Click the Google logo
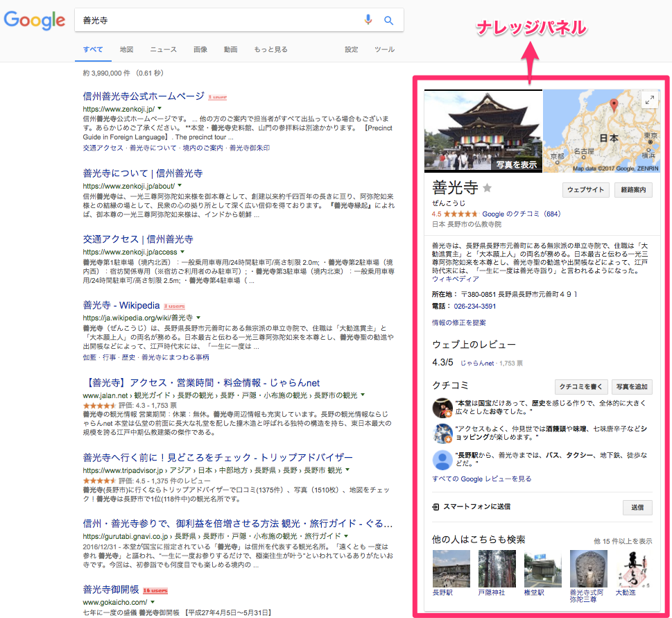 tap(34, 20)
